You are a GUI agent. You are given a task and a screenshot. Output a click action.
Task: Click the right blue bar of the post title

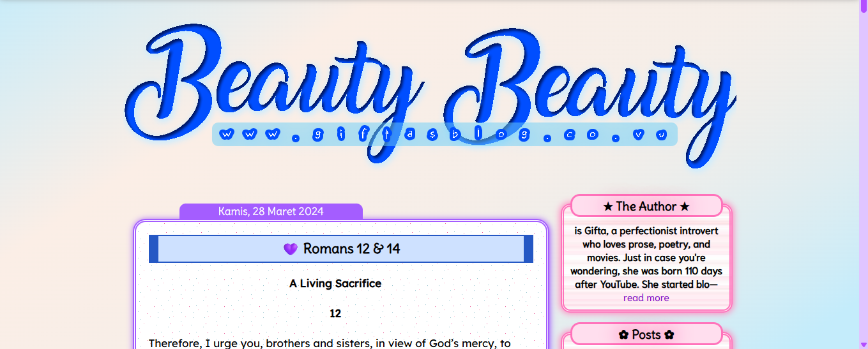[x=528, y=249]
